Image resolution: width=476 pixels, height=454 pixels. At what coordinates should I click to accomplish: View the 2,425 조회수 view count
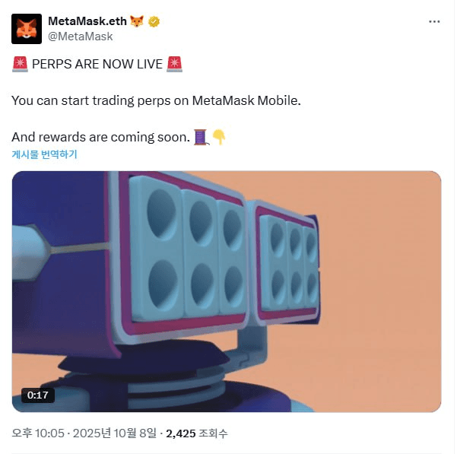pyautogui.click(x=196, y=433)
